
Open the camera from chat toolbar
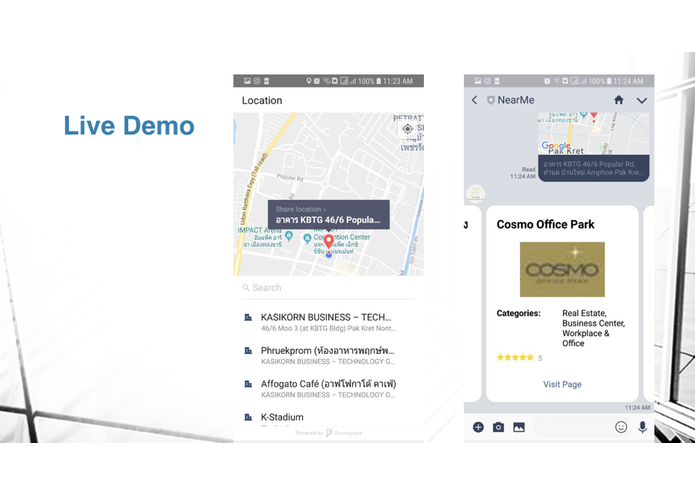point(498,427)
